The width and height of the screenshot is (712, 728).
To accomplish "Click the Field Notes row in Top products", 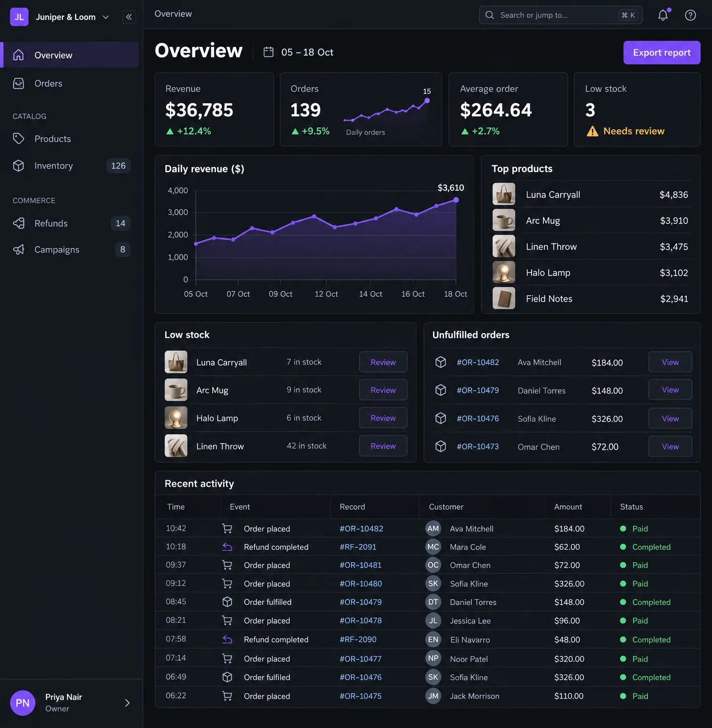I will click(x=591, y=299).
